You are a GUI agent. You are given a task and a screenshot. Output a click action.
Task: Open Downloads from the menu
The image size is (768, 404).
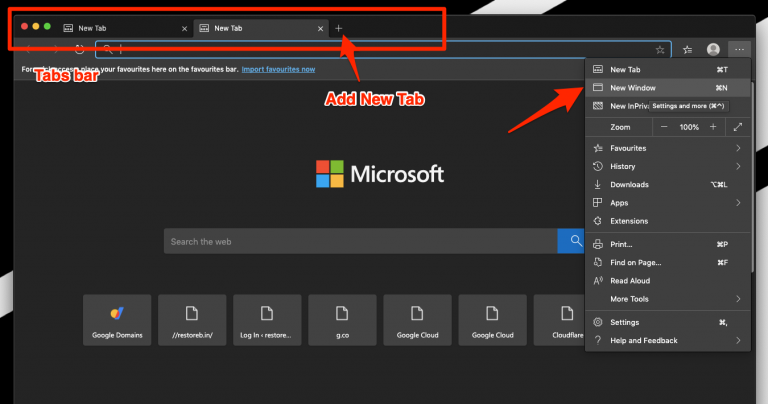pos(668,185)
